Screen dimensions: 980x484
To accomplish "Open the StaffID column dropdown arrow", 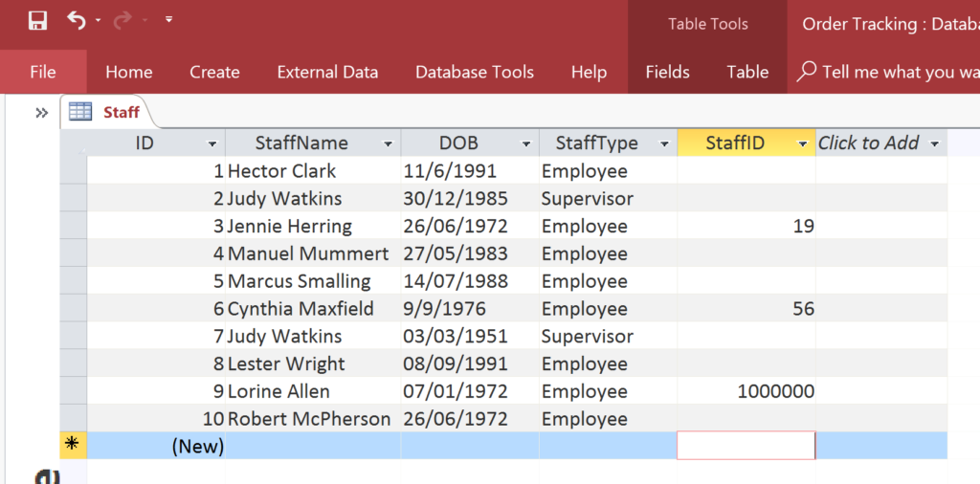I will tap(803, 144).
